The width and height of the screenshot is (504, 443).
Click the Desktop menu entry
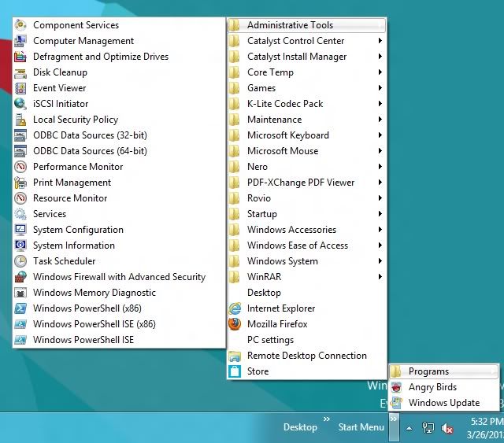coord(306,293)
